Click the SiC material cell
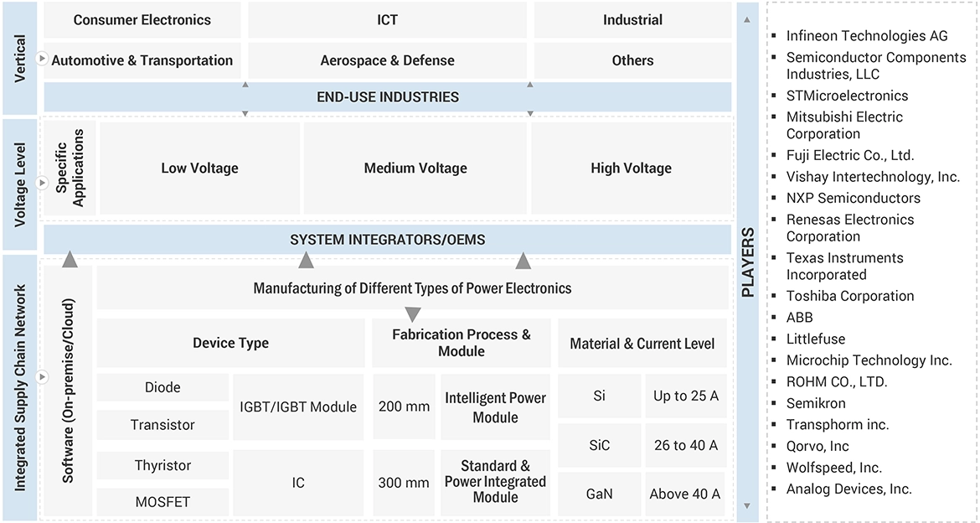Image resolution: width=980 pixels, height=523 pixels. tap(599, 445)
